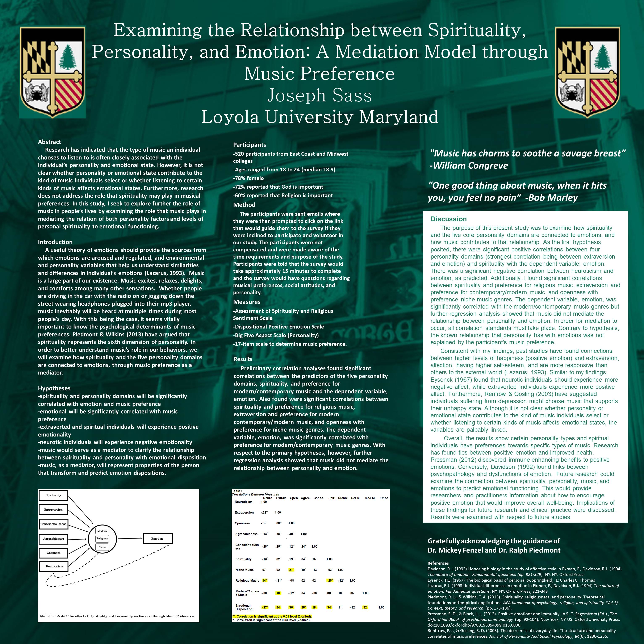Click the Neuroticism box in the diagram
The width and height of the screenshot is (644, 644).
tap(53, 566)
